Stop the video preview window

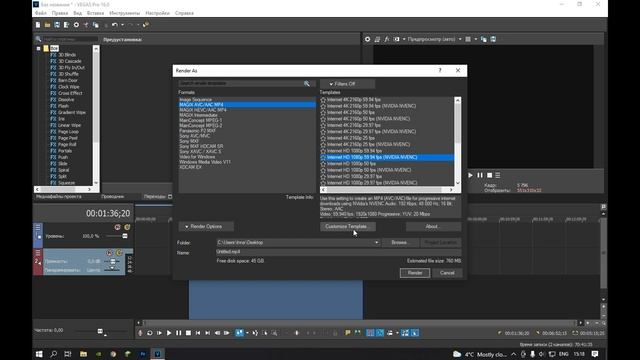[x=489, y=175]
